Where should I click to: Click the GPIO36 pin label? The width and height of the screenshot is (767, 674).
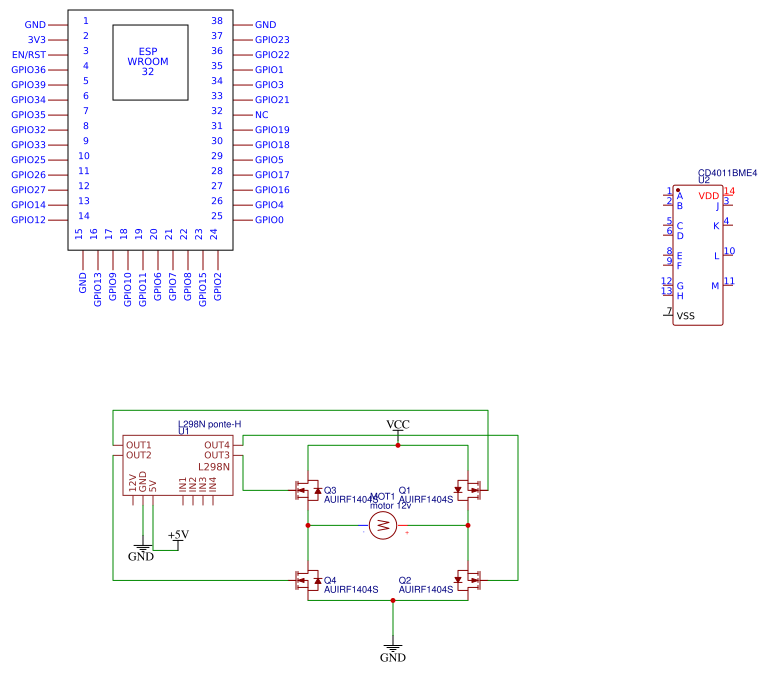point(28,70)
